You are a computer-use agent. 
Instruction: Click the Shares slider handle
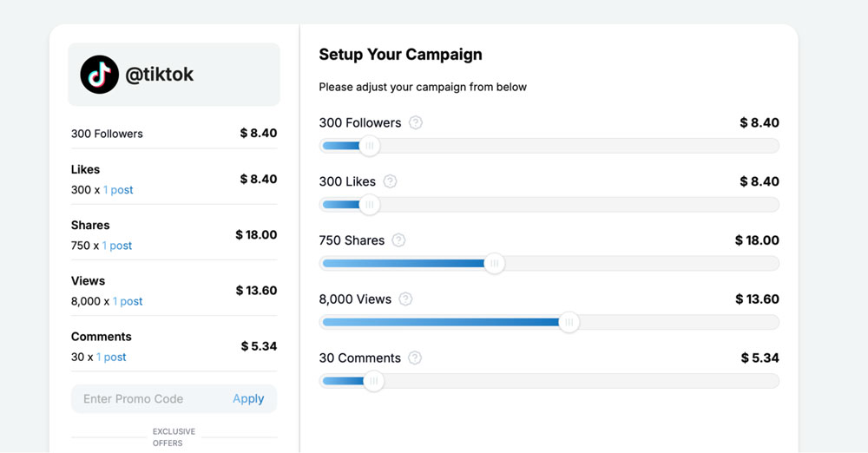coord(494,264)
